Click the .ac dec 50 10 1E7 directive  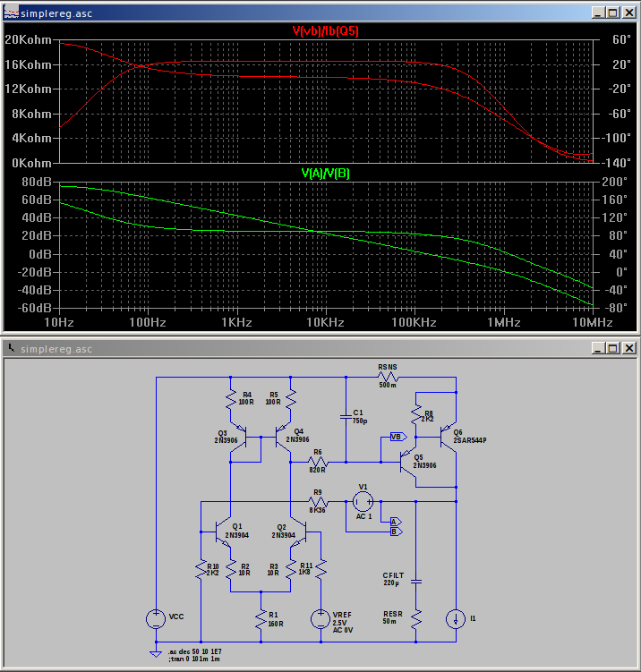tap(195, 651)
